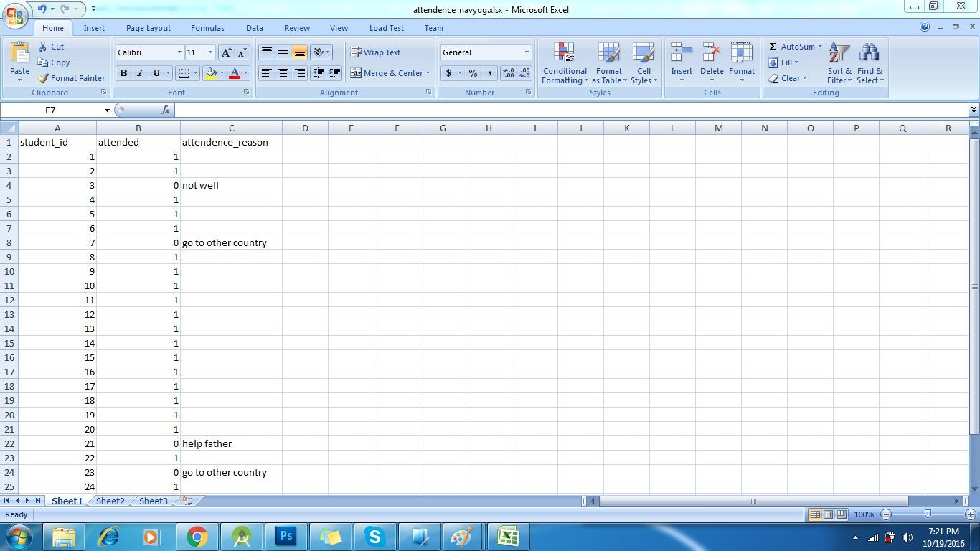Open the Sheet2 worksheet tab
Image resolution: width=980 pixels, height=551 pixels.
pos(110,501)
